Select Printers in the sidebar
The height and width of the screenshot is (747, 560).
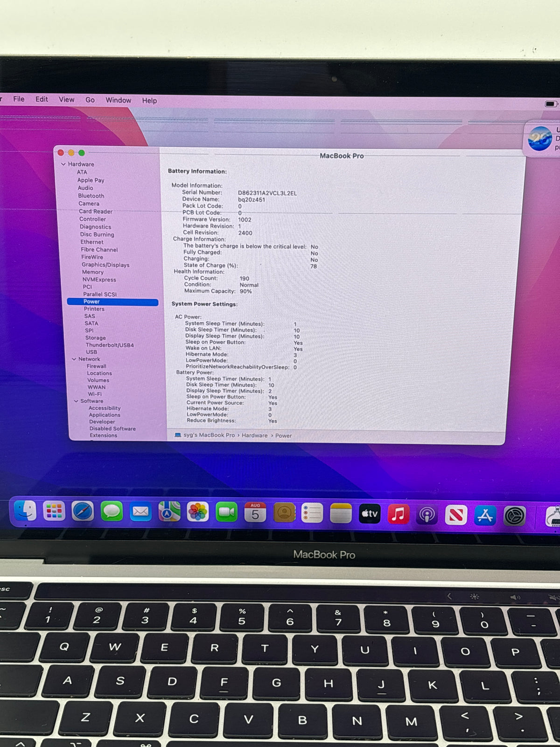[x=94, y=309]
